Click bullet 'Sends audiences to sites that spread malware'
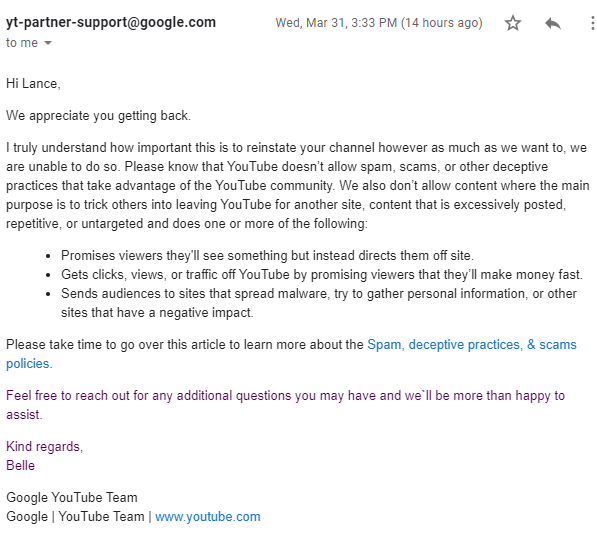Viewport: 597px width, 536px height. click(319, 303)
